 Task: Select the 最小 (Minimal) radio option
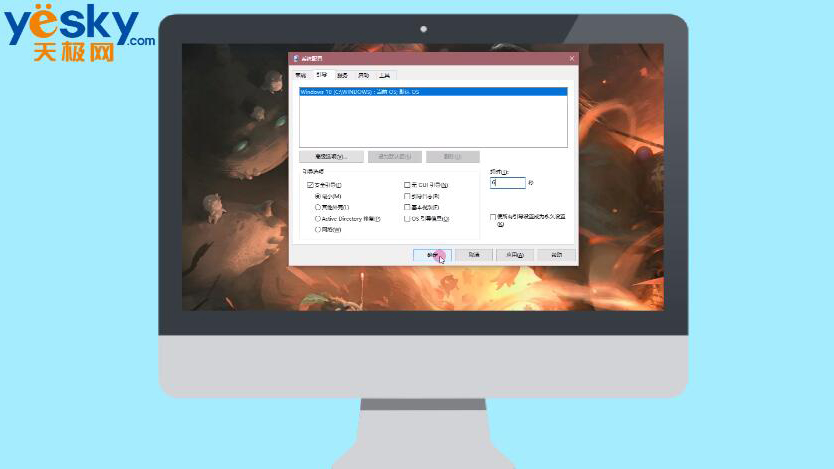(x=318, y=196)
